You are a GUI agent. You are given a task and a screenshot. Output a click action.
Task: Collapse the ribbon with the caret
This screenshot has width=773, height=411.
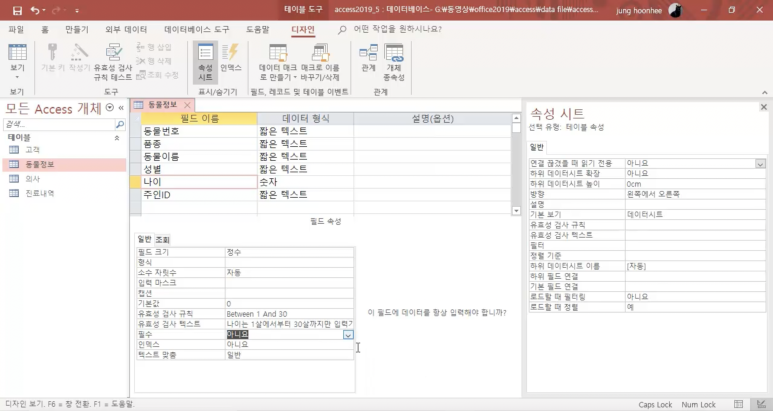765,92
